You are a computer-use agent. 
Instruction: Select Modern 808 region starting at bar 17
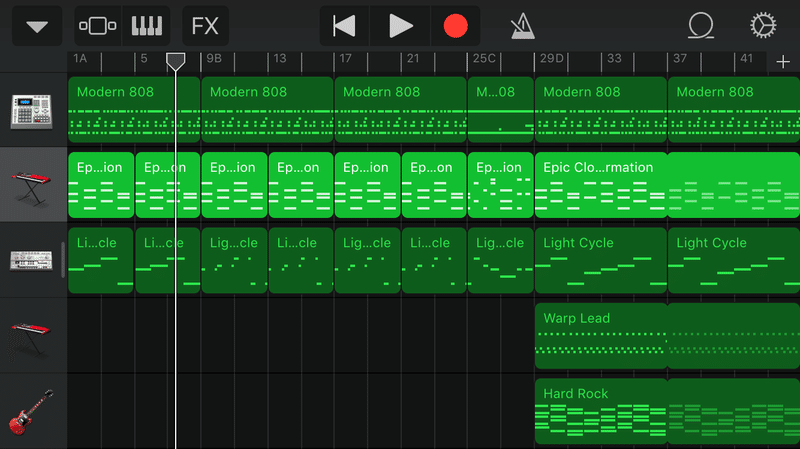[x=401, y=110]
